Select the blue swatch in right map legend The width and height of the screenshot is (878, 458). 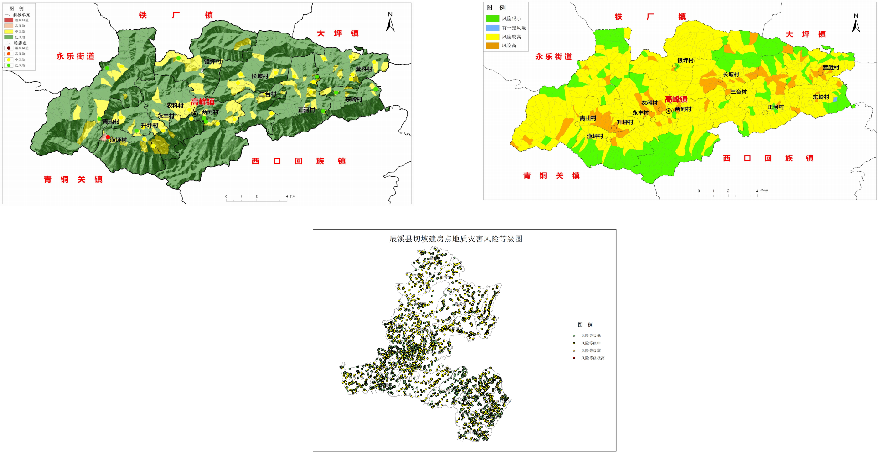point(493,28)
